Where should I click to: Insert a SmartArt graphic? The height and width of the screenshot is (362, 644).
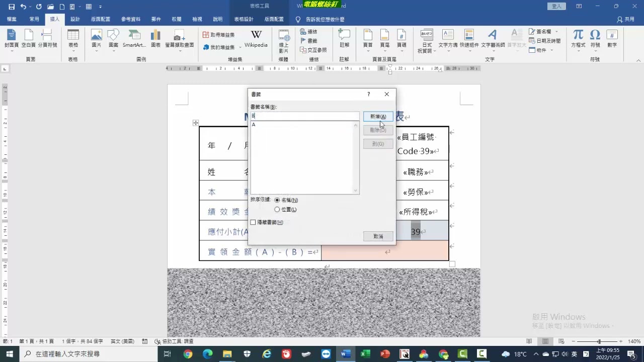pyautogui.click(x=134, y=38)
